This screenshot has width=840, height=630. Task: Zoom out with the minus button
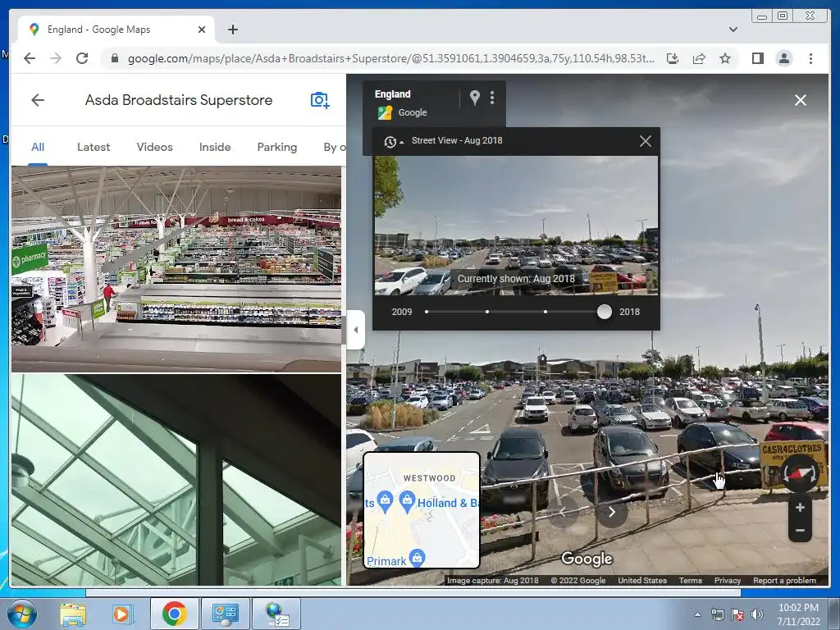[800, 531]
